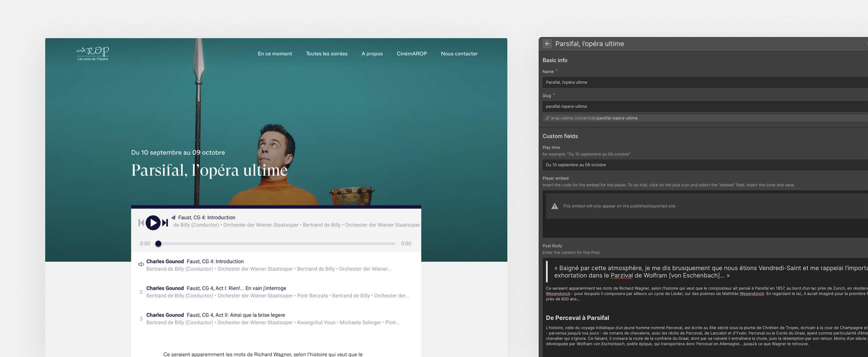Click the AROP logo in website header

(x=93, y=53)
